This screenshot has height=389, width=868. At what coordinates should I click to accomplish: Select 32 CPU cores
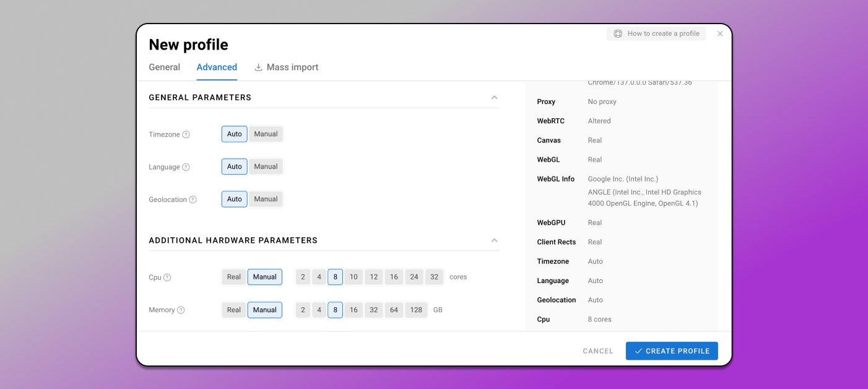435,277
